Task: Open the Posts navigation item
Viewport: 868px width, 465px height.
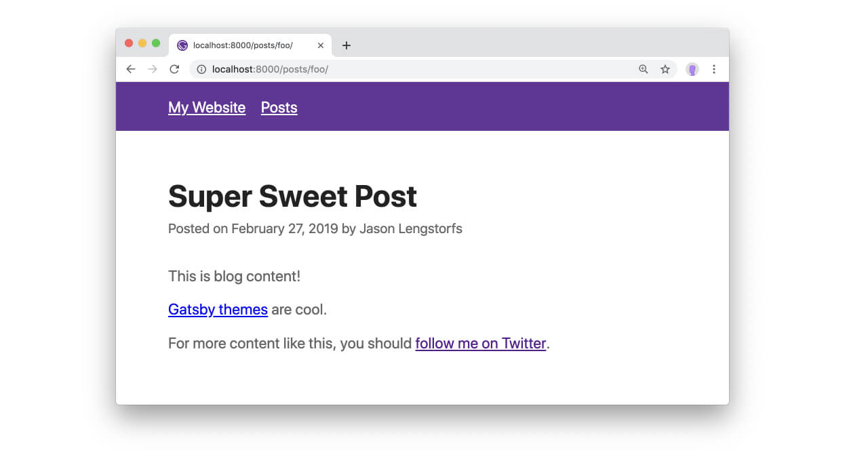Action: 279,107
